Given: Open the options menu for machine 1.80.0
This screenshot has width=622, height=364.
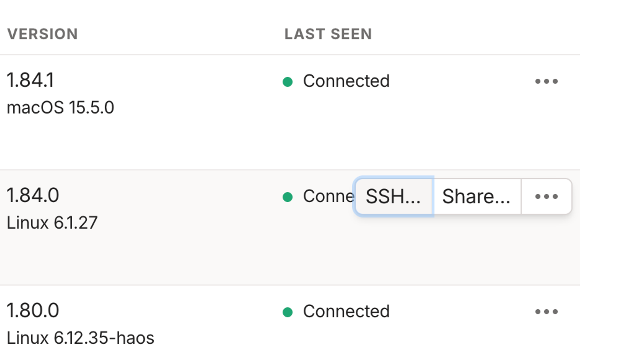Looking at the screenshot, I should click(546, 311).
